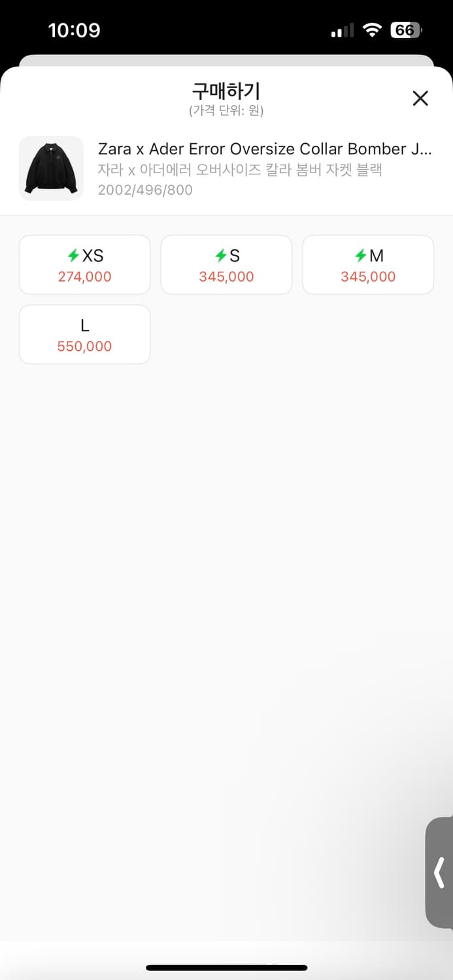Tap the battery indicator showing 66
453x980 pixels.
tap(406, 30)
